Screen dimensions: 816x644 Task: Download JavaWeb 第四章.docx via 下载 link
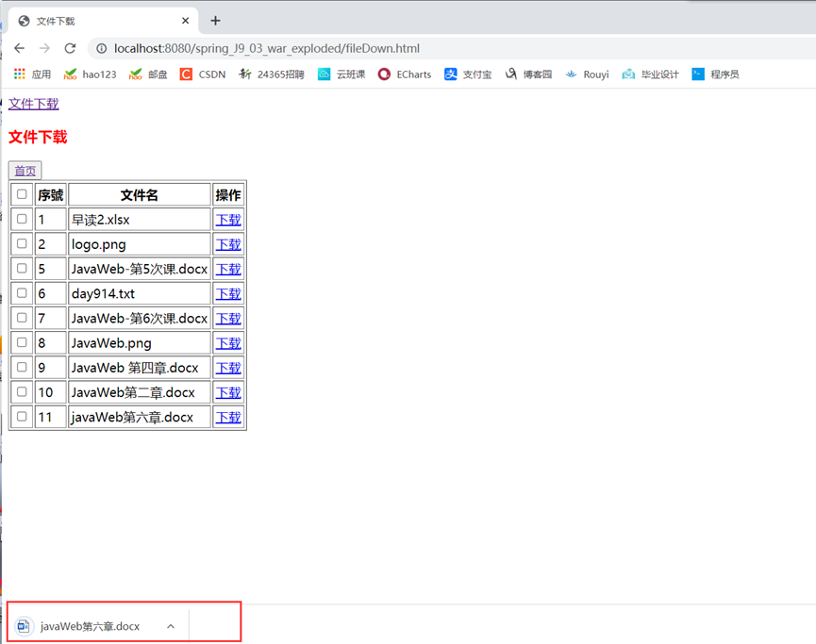(228, 368)
